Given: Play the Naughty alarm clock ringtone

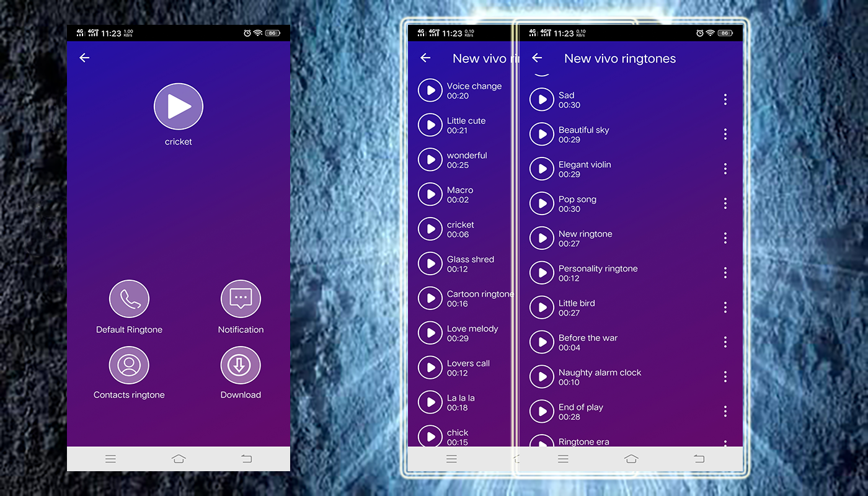Looking at the screenshot, I should tap(542, 377).
